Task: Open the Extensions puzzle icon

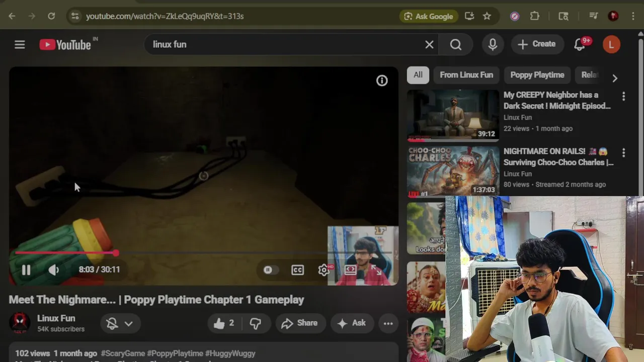Action: coord(535,16)
